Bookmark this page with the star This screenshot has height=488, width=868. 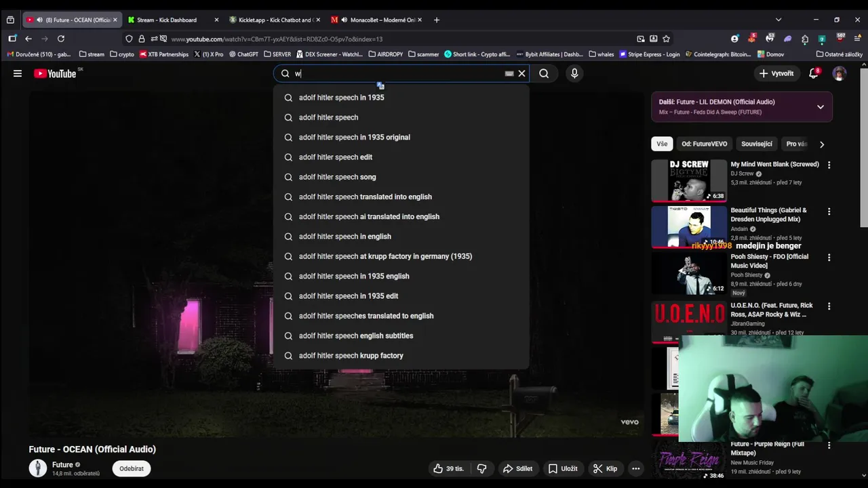(666, 39)
